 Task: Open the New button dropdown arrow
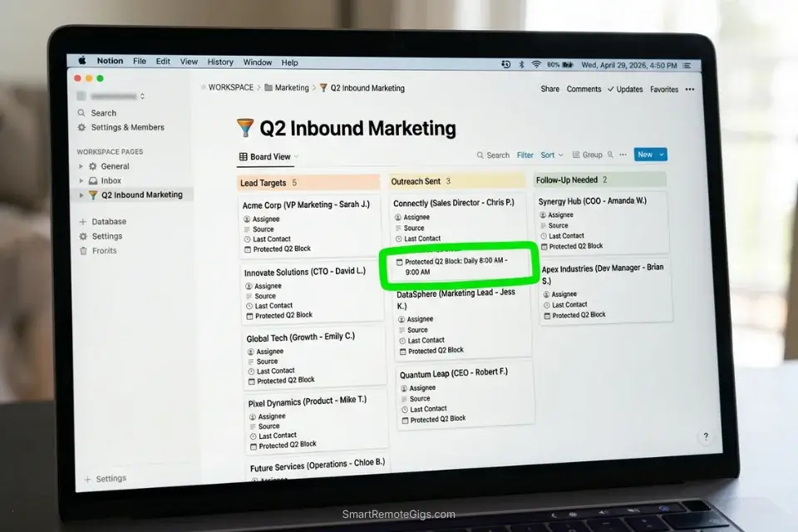click(662, 154)
